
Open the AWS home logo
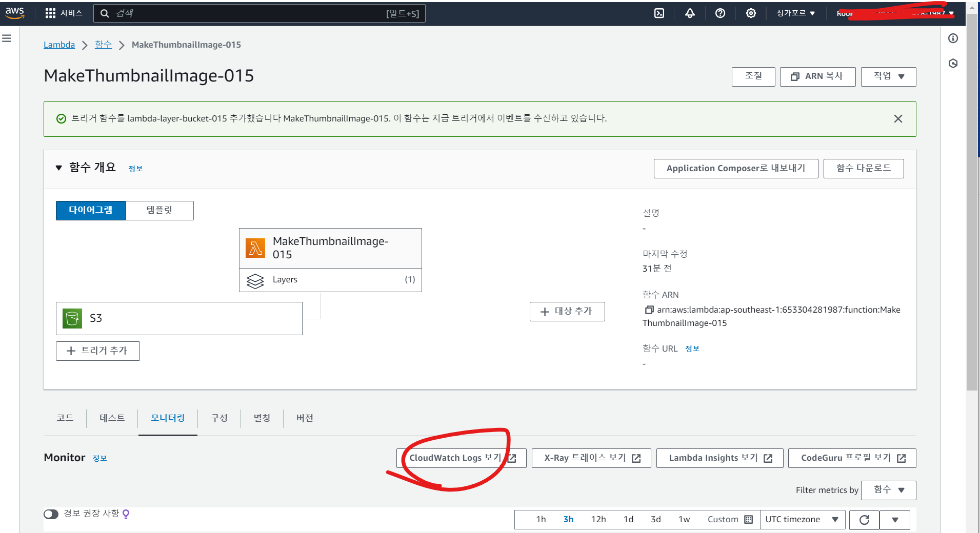tap(15, 13)
